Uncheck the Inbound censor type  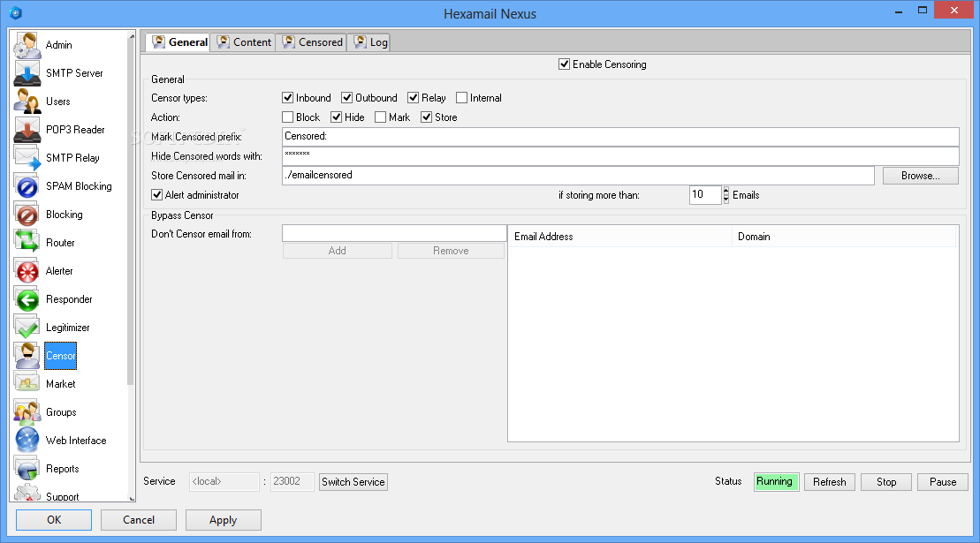(287, 98)
